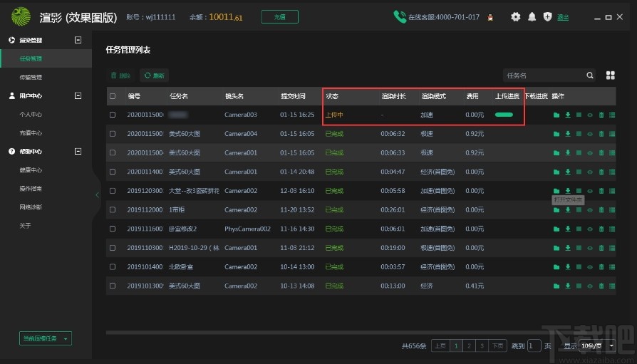Open folder for task with duration 00:06:33
The width and height of the screenshot is (637, 364).
point(556,153)
